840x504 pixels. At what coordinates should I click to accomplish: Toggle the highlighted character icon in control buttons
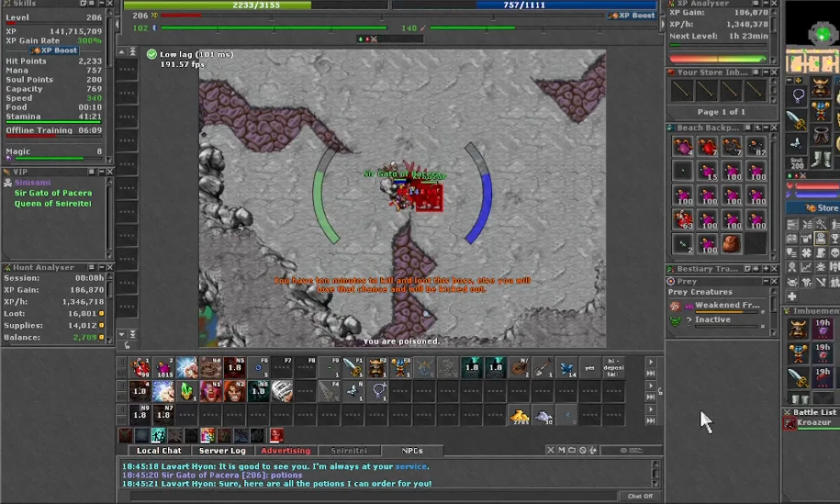tap(821, 238)
